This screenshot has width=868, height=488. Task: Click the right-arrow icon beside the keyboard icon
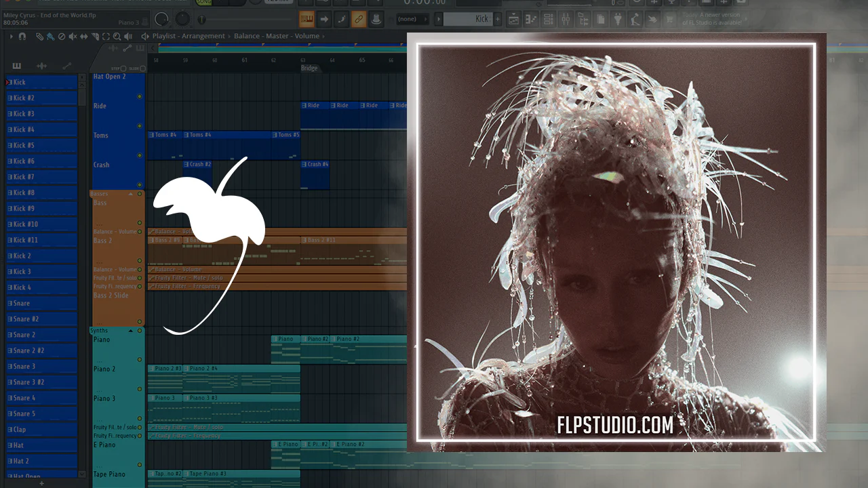tap(324, 19)
